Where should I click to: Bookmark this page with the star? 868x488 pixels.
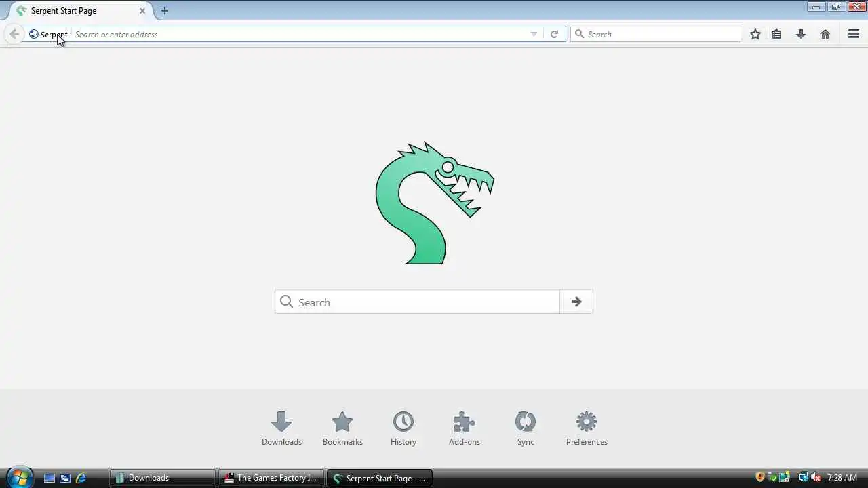click(x=755, y=34)
